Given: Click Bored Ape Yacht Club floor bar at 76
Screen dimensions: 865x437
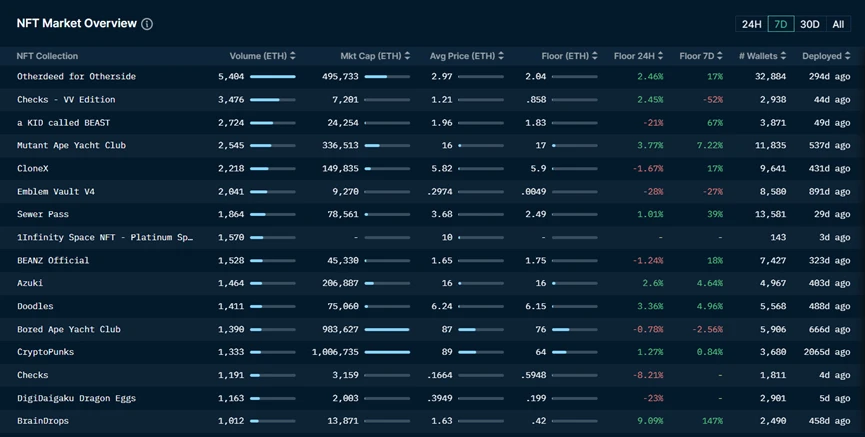Looking at the screenshot, I should (x=575, y=329).
